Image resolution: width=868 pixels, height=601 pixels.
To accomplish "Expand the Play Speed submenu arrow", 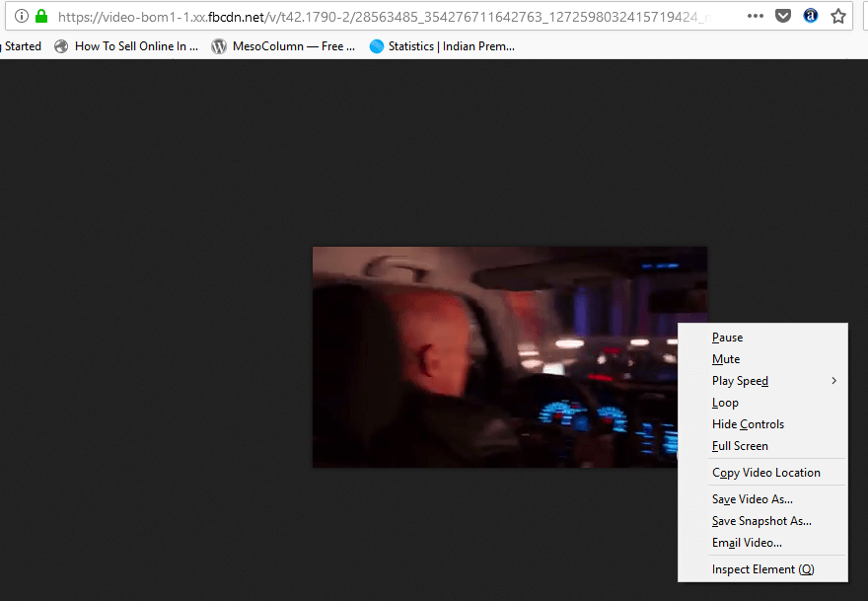I will pyautogui.click(x=833, y=381).
